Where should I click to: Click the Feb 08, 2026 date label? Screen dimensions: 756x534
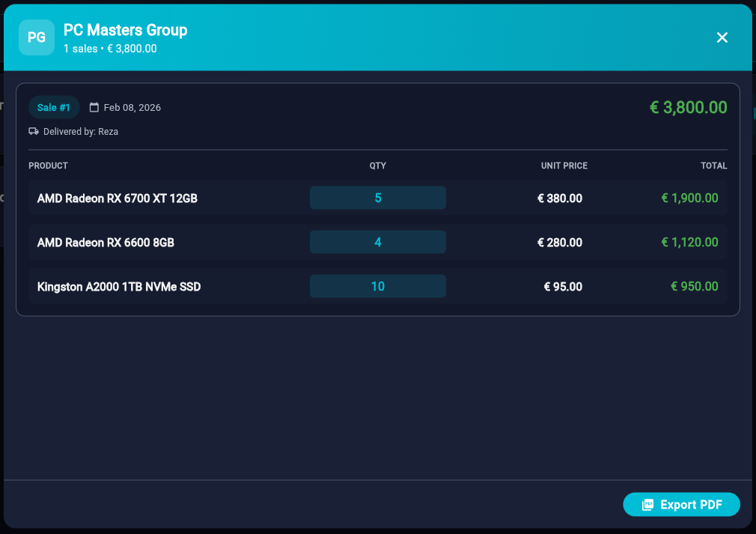click(x=132, y=107)
